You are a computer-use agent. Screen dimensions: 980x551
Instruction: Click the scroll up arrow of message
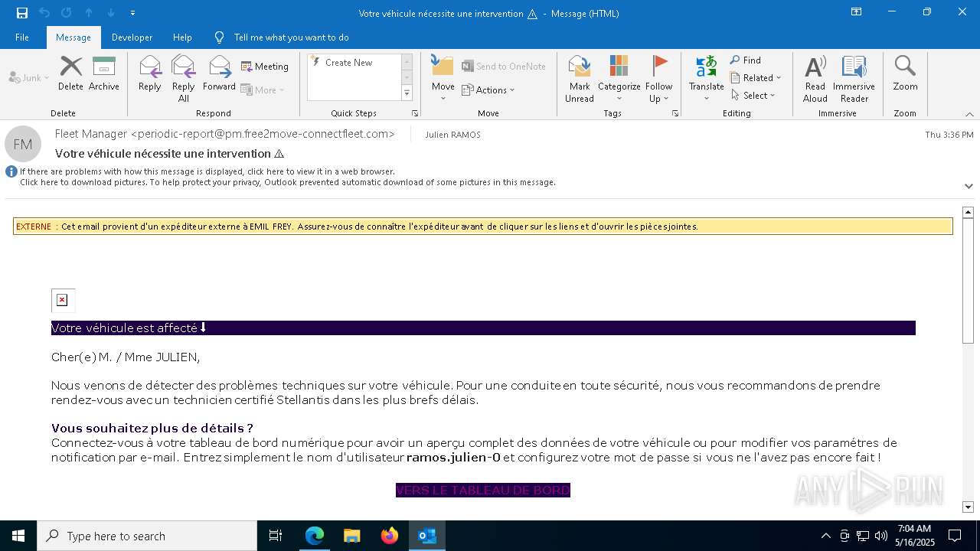[x=968, y=212]
